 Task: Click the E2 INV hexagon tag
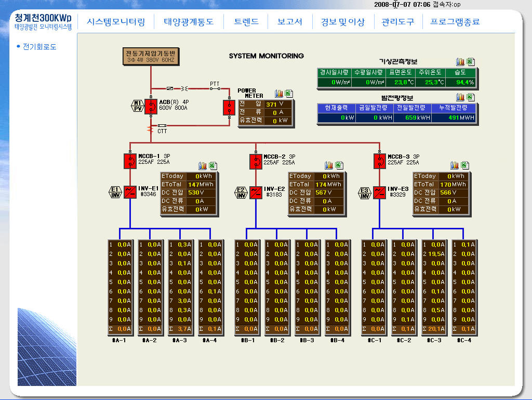(241, 192)
